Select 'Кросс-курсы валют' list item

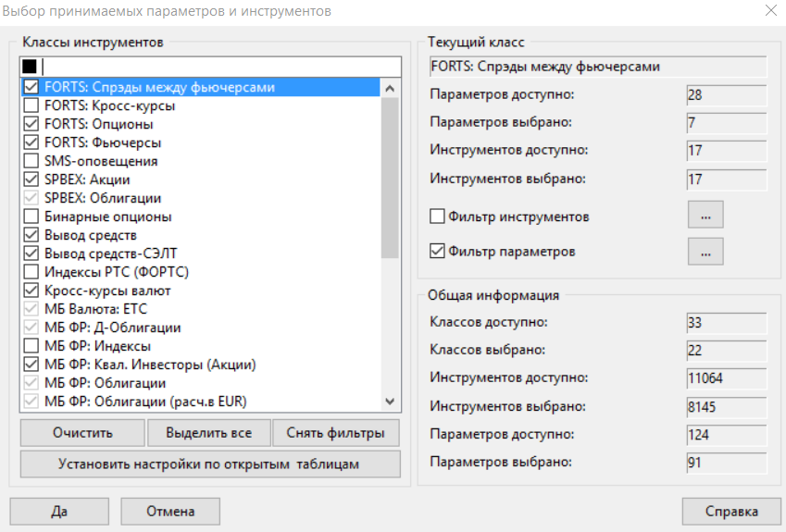(107, 291)
